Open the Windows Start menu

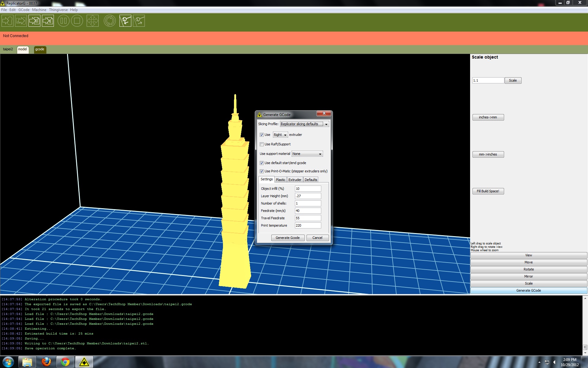click(x=8, y=362)
